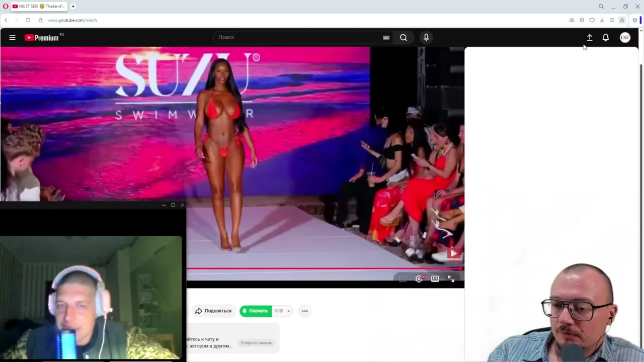Click the Opera snapshot camera icon
This screenshot has width=644, height=362.
coord(572,20)
